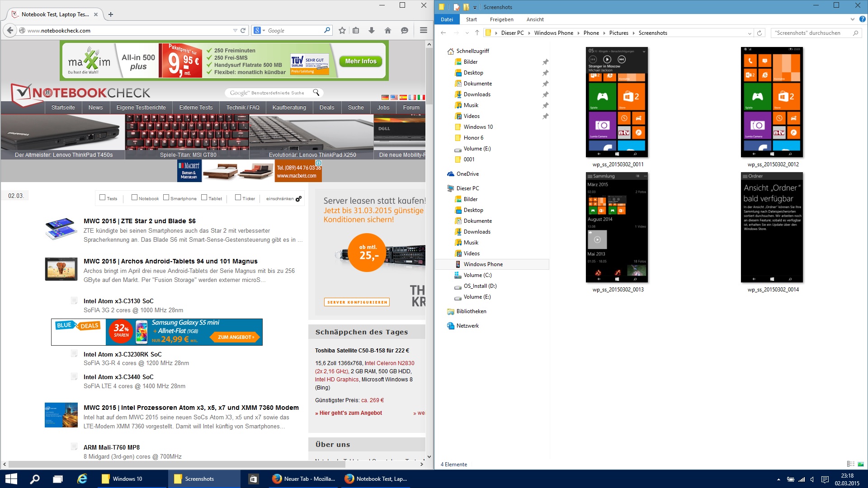This screenshot has width=868, height=488.
Task: Open taskbar search magnifier
Action: (35, 479)
